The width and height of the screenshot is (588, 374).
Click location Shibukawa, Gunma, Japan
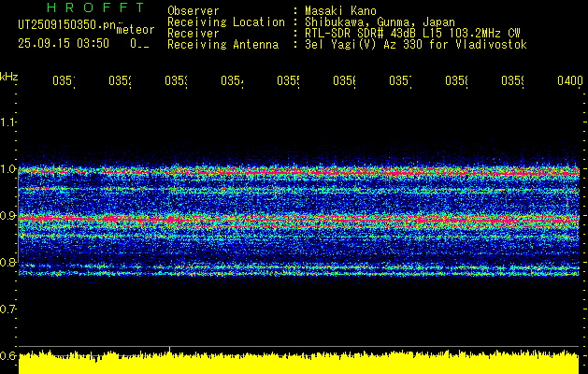click(380, 22)
